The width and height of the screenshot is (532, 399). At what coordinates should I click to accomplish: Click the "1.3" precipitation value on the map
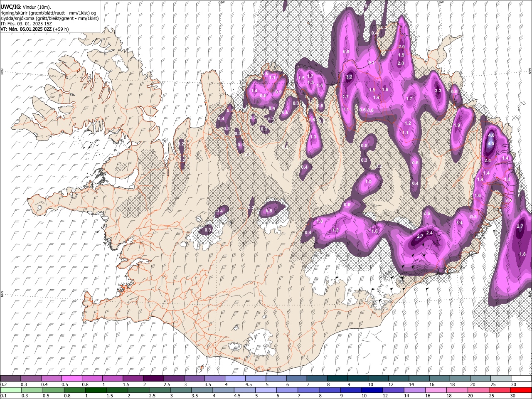pos(313,137)
